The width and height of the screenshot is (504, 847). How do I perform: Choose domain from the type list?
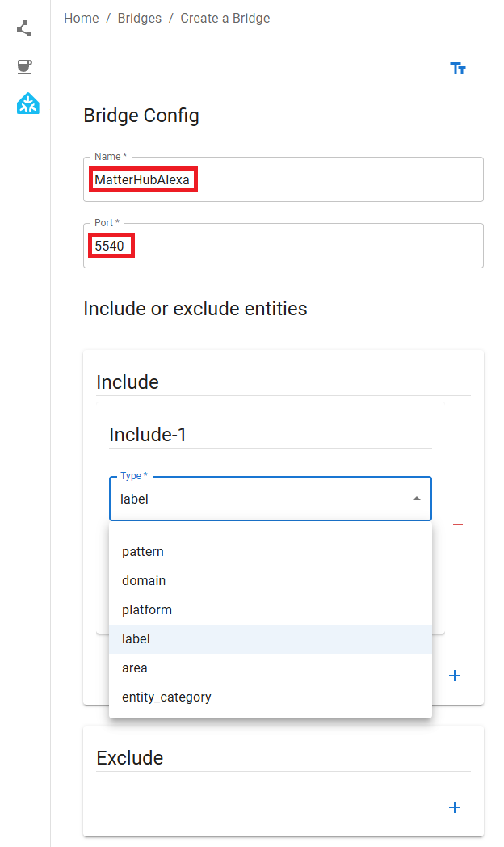144,581
